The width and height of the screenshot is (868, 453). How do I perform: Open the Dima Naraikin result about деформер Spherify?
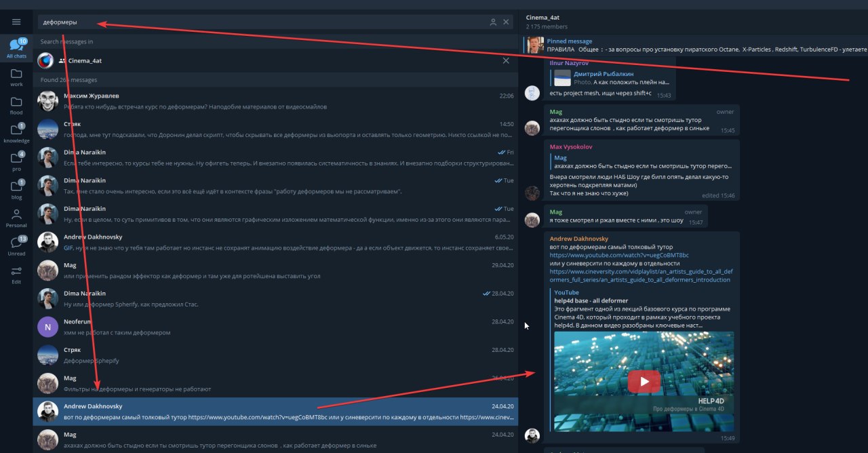pos(275,299)
